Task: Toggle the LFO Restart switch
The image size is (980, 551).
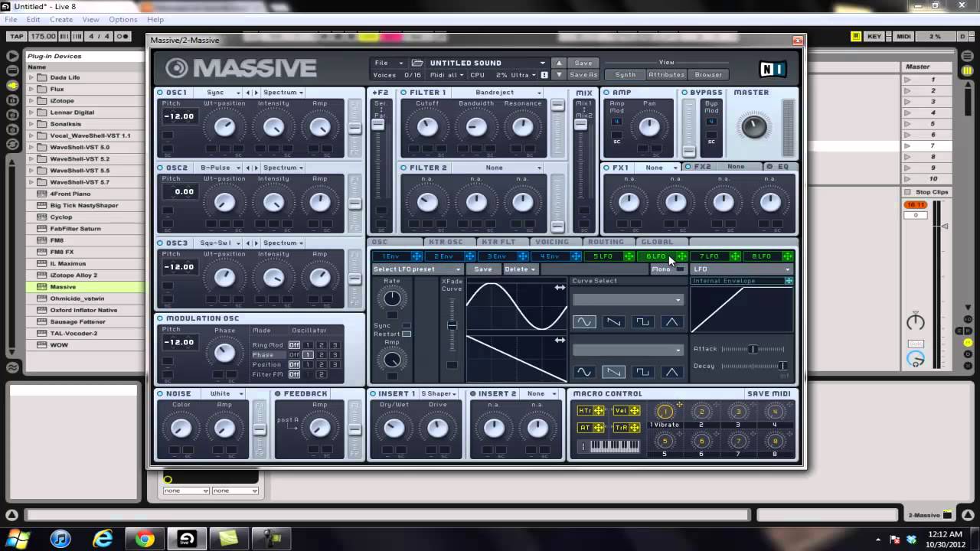Action: point(407,334)
